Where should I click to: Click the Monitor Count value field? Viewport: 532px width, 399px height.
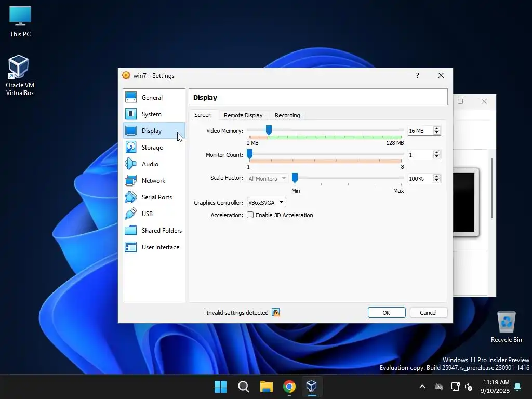pyautogui.click(x=420, y=155)
